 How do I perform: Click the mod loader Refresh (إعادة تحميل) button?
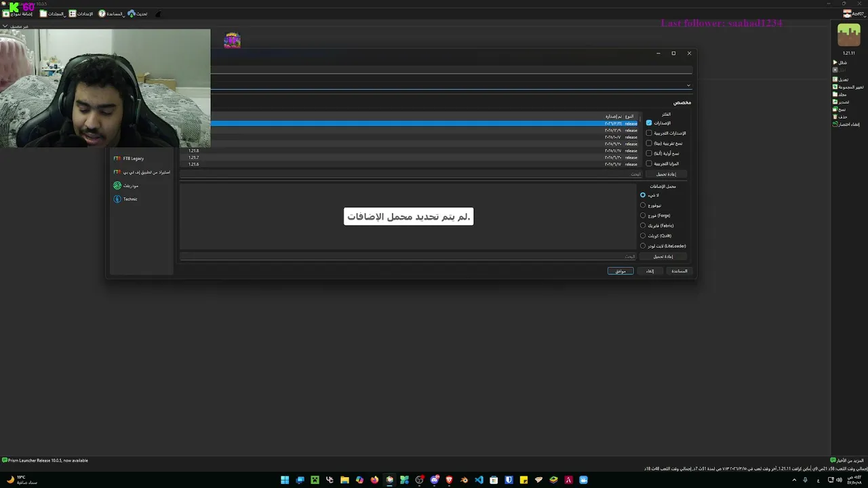(663, 257)
